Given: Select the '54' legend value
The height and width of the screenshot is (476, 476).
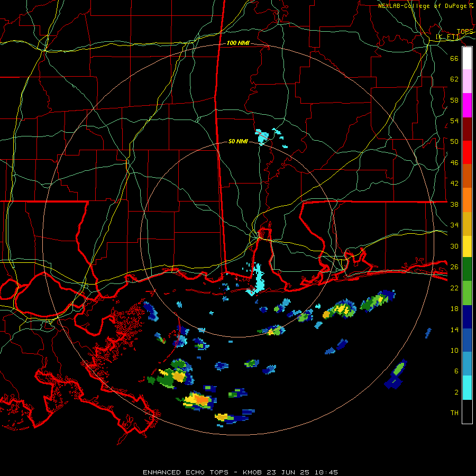Looking at the screenshot, I should [x=454, y=121].
